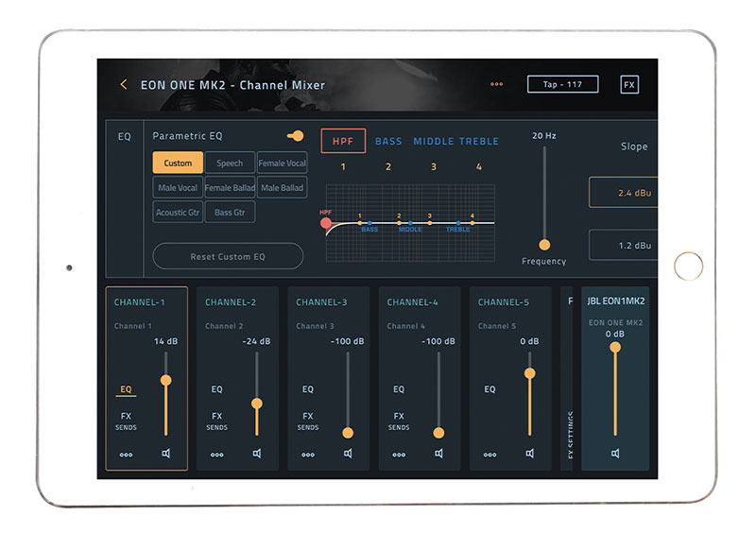Select the Bass Gtr EQ preset

(x=230, y=212)
